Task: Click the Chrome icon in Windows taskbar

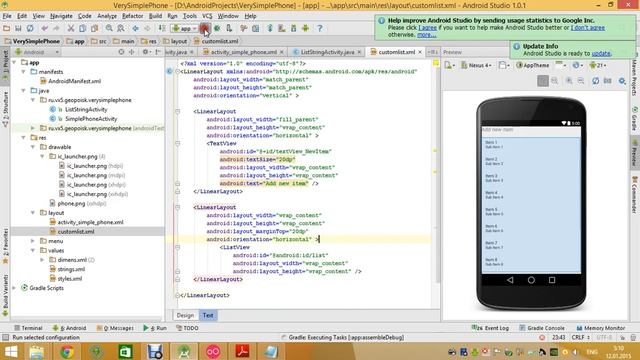Action: pyautogui.click(x=67, y=351)
